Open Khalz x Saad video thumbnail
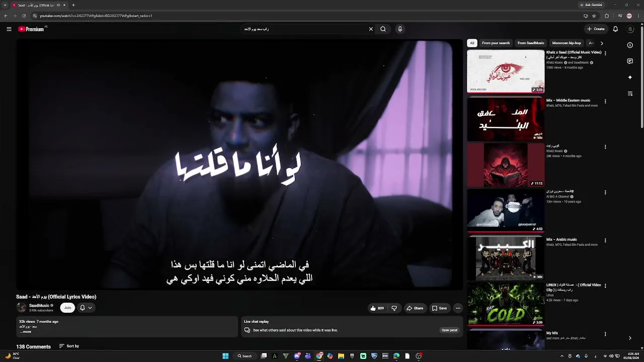This screenshot has width=644, height=362. [506, 71]
